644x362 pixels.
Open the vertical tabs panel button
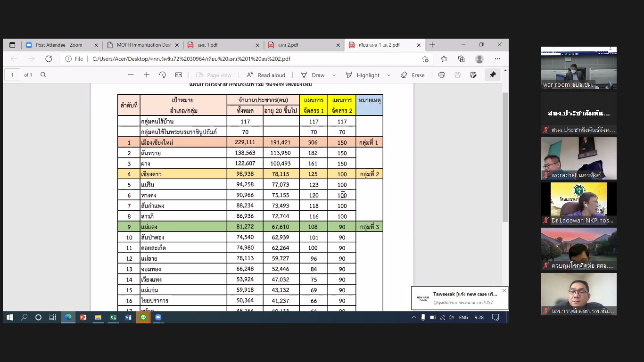pos(12,45)
